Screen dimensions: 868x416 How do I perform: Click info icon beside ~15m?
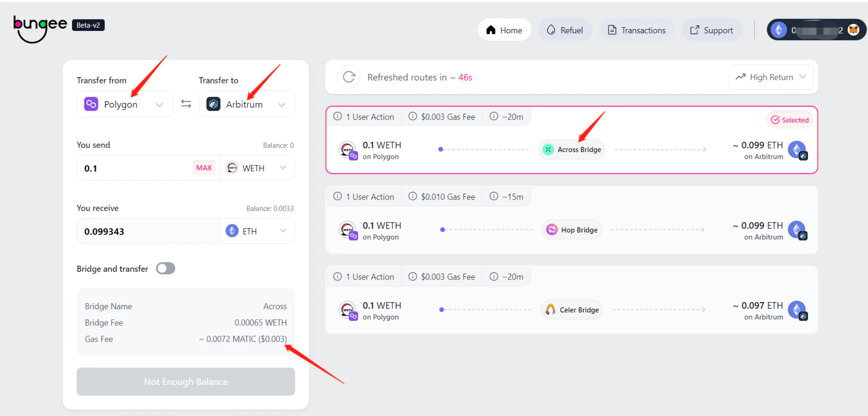tap(494, 196)
